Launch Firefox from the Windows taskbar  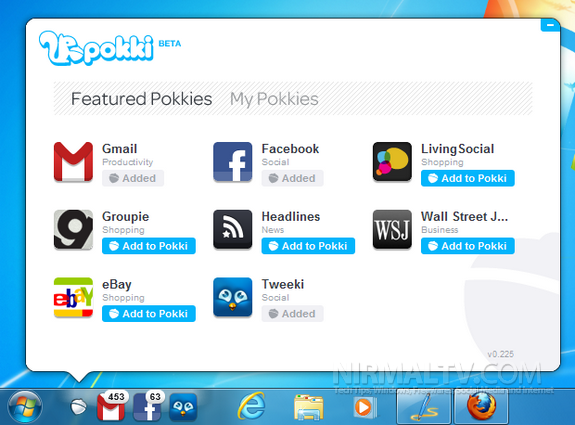point(481,406)
